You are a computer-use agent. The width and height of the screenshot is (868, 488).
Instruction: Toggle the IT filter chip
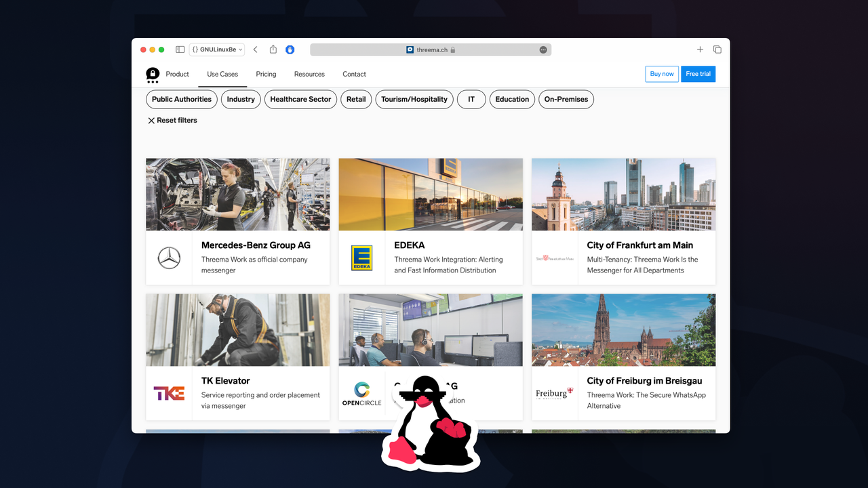coord(471,99)
